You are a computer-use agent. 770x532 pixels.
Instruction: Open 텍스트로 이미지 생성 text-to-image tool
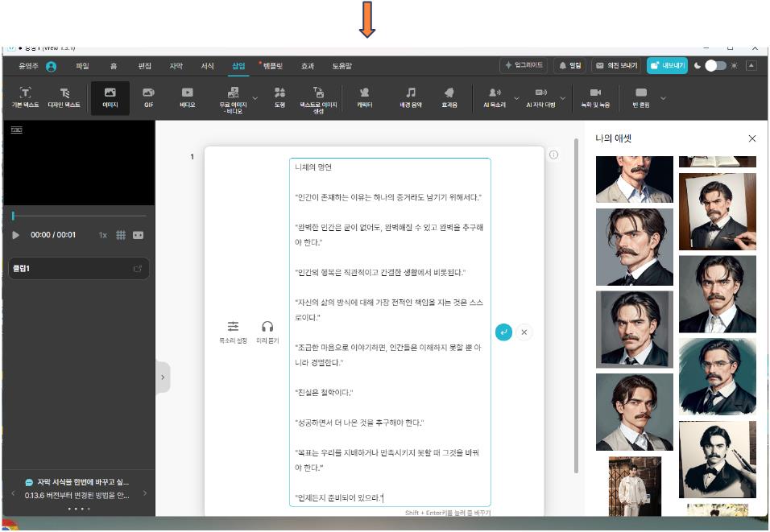click(x=318, y=100)
